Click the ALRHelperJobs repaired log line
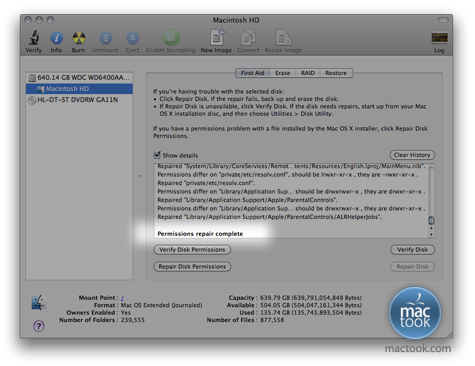The height and width of the screenshot is (366, 475). coord(269,217)
